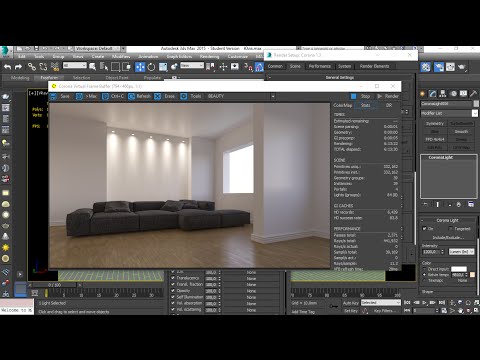Open the reference coordinate system View dropdown

point(192,66)
